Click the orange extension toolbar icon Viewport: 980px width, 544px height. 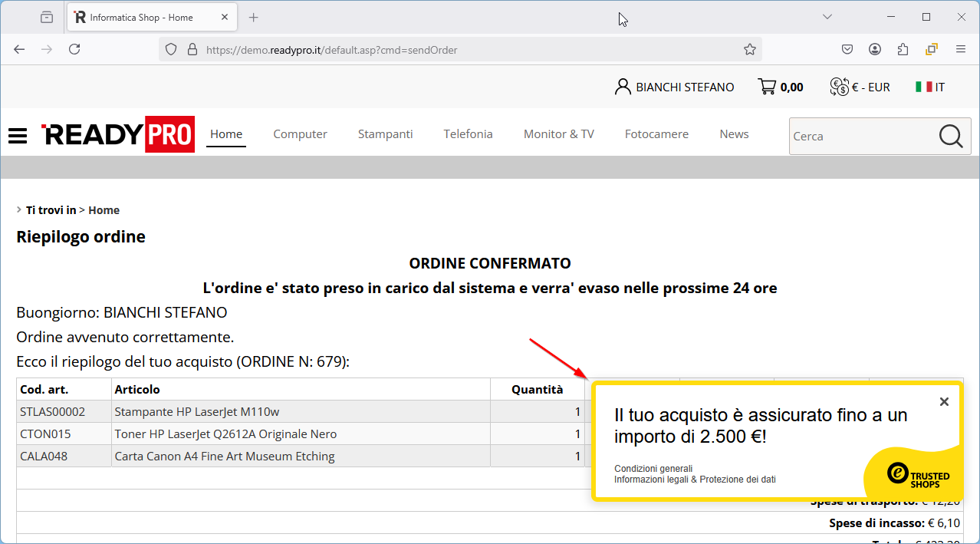pos(932,49)
